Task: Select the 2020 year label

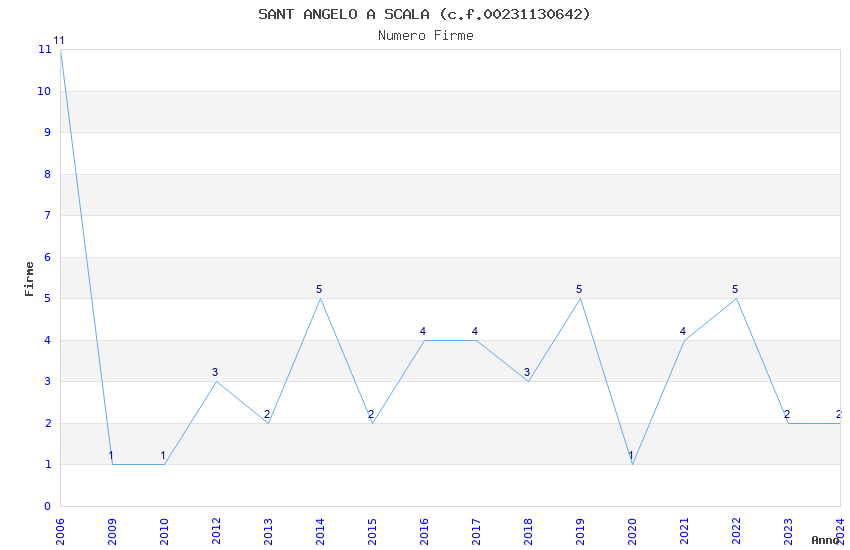Action: (x=633, y=532)
